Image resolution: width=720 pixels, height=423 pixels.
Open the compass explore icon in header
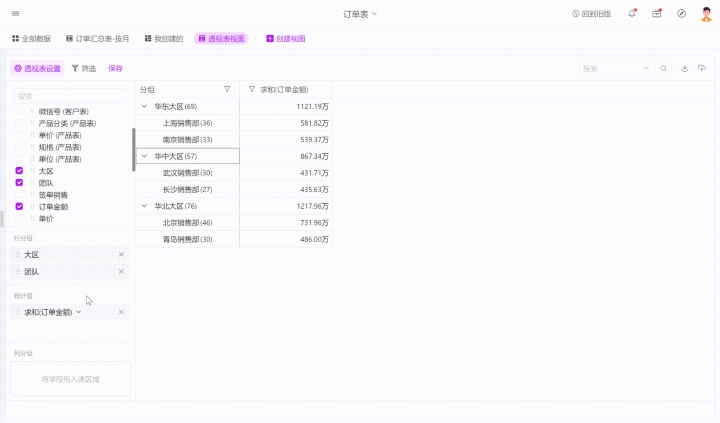point(682,14)
